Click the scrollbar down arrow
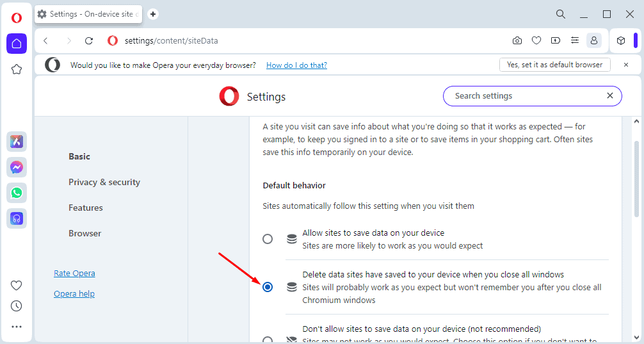This screenshot has width=644, height=344. click(x=636, y=338)
